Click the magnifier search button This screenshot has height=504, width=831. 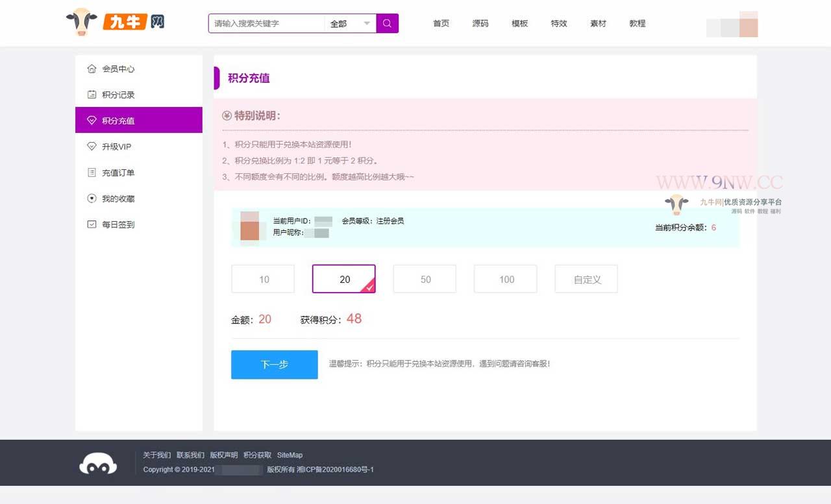[388, 23]
